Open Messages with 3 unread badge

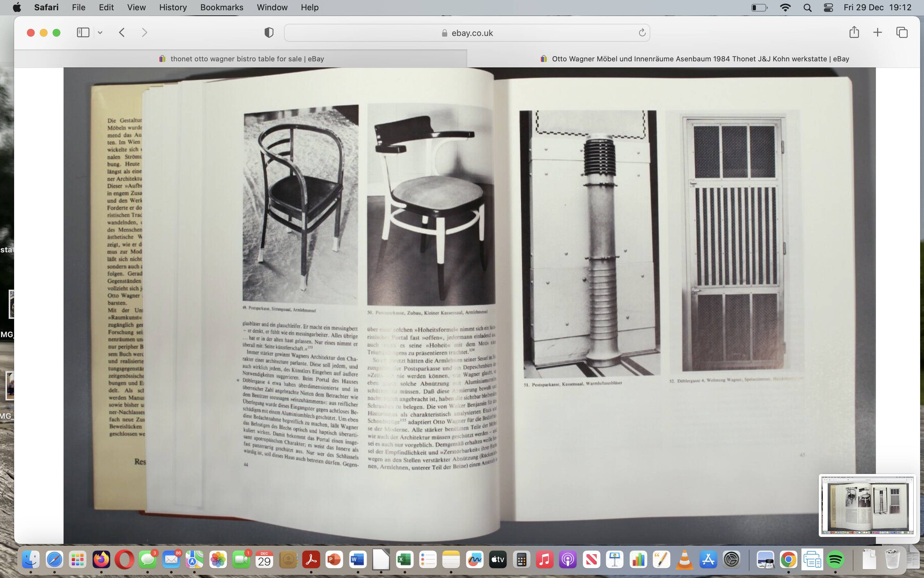click(148, 560)
